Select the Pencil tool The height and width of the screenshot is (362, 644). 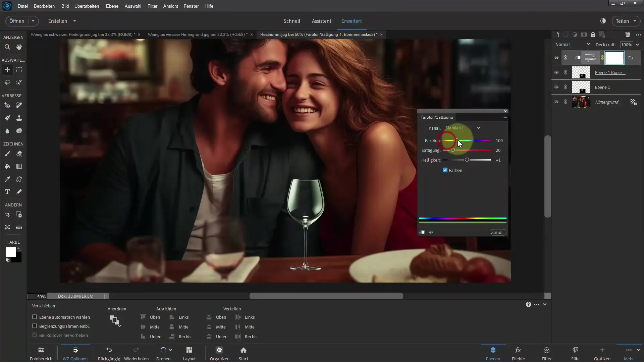point(19,192)
